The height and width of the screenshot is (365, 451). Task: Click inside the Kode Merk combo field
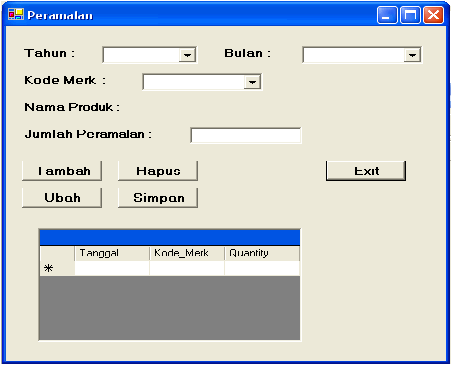[x=202, y=82]
